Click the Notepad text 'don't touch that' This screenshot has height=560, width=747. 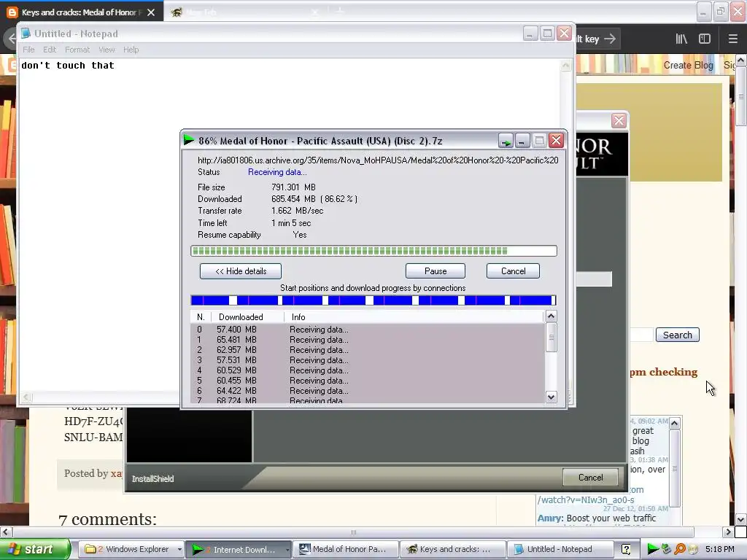pos(68,66)
